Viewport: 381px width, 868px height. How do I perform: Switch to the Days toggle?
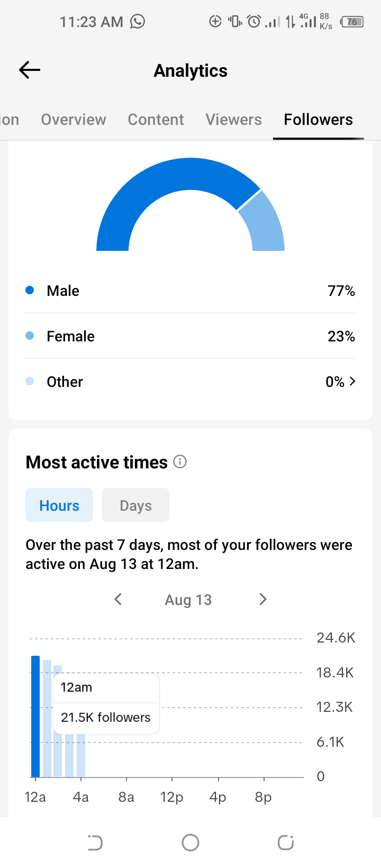[135, 505]
